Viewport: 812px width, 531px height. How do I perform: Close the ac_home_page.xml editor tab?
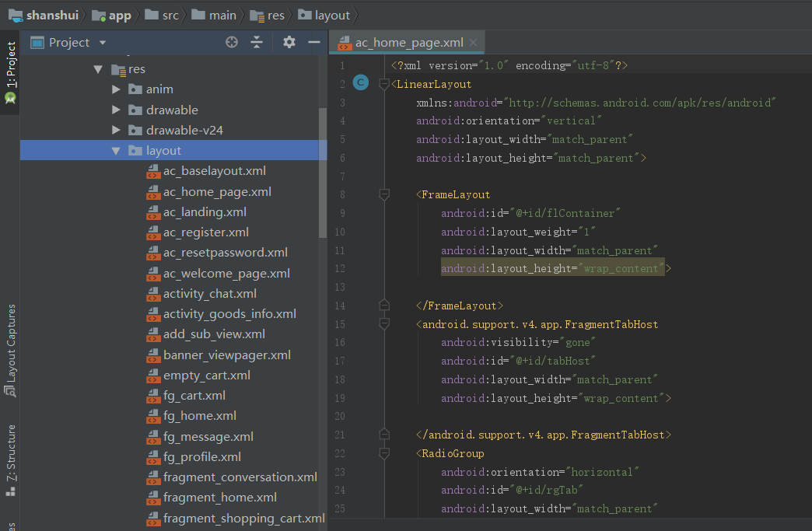click(x=473, y=42)
